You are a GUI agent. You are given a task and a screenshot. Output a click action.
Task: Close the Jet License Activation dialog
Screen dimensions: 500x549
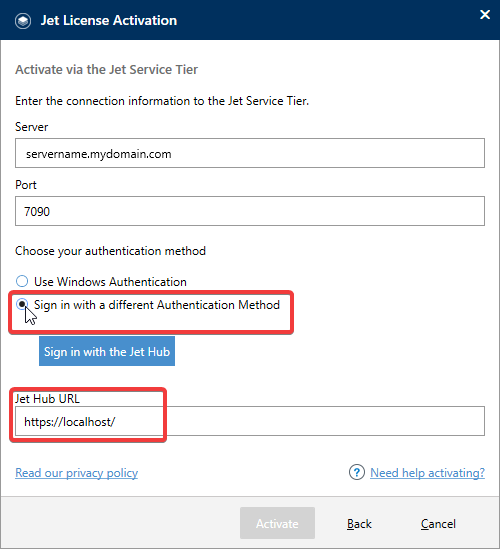tap(485, 14)
